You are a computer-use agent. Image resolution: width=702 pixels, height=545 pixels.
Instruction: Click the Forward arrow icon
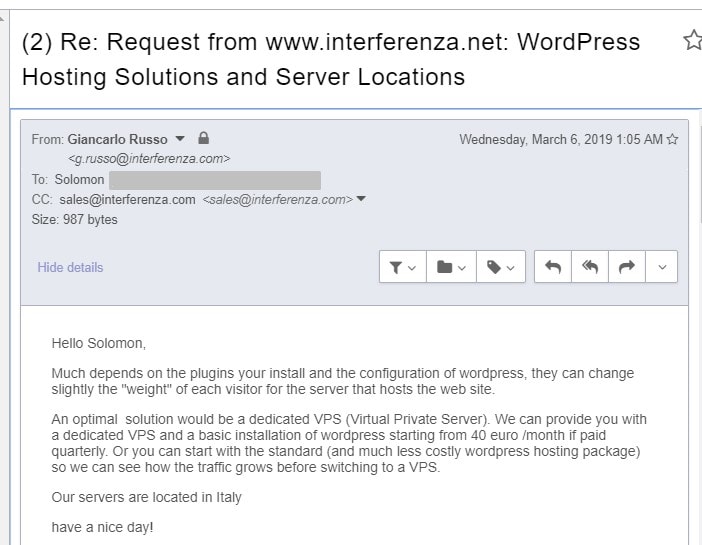pos(627,267)
